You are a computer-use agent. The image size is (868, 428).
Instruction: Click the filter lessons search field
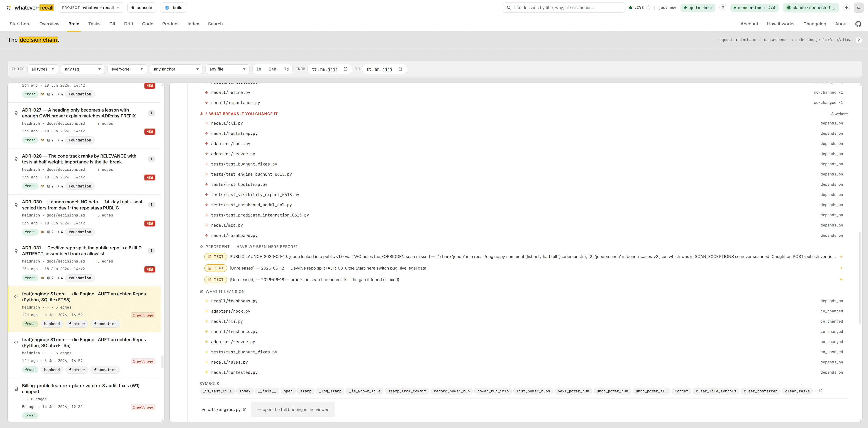[564, 7]
